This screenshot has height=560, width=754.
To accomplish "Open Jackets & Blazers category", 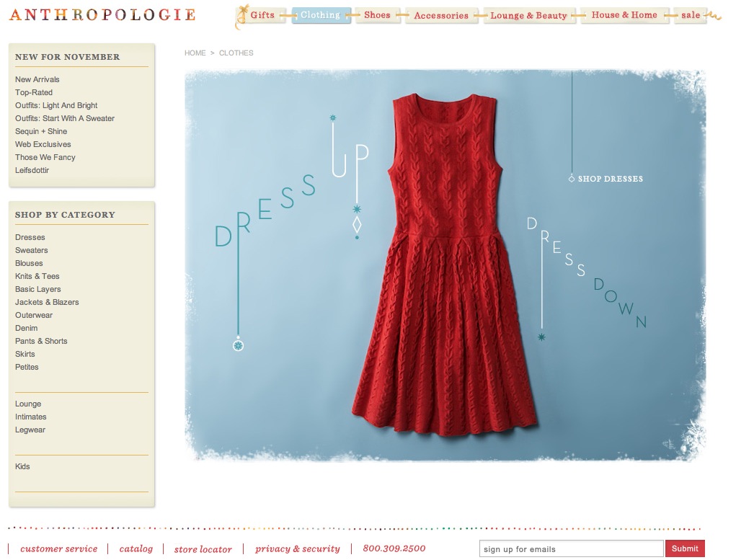I will [x=47, y=302].
